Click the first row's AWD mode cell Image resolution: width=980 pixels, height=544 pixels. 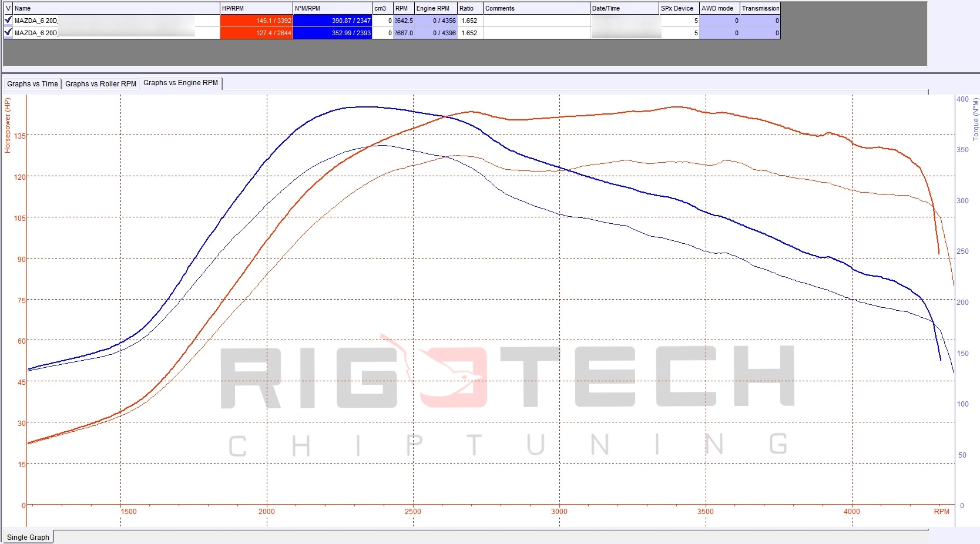click(720, 21)
